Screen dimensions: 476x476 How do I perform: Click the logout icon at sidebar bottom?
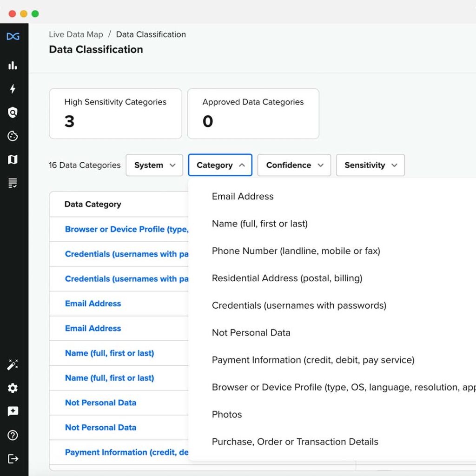click(13, 459)
